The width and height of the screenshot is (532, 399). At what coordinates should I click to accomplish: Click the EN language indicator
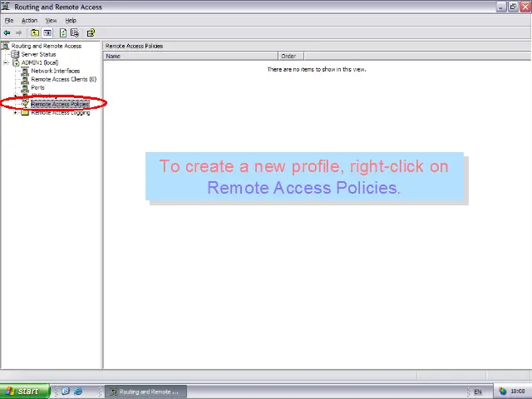478,392
